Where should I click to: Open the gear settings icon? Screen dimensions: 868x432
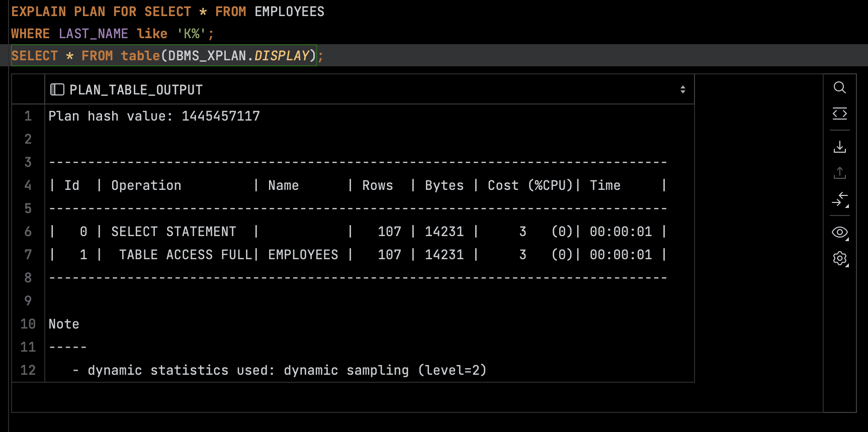click(839, 258)
